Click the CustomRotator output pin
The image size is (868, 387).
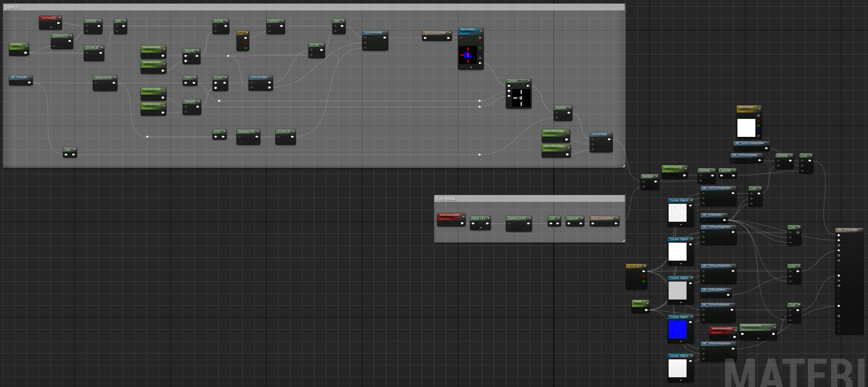tap(385, 38)
